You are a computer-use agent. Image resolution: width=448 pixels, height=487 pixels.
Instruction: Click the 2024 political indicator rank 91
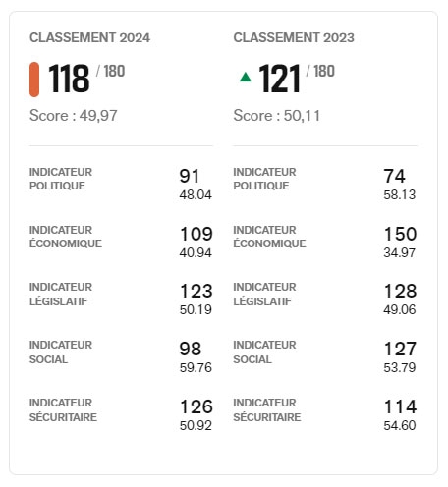point(190,176)
